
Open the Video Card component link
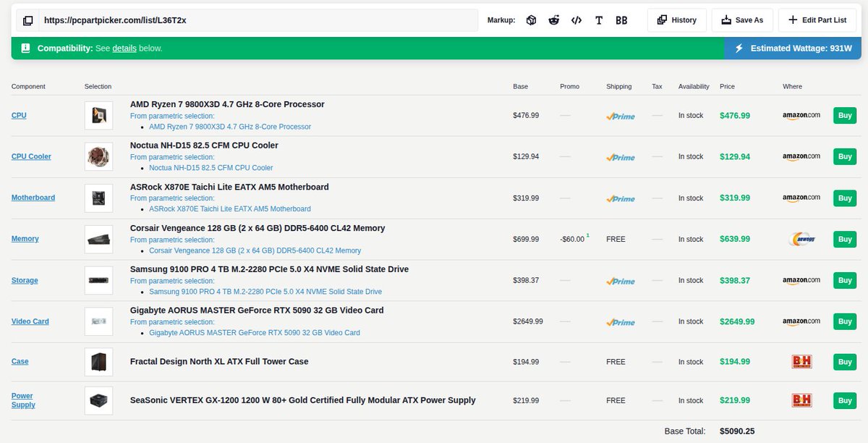tap(30, 321)
